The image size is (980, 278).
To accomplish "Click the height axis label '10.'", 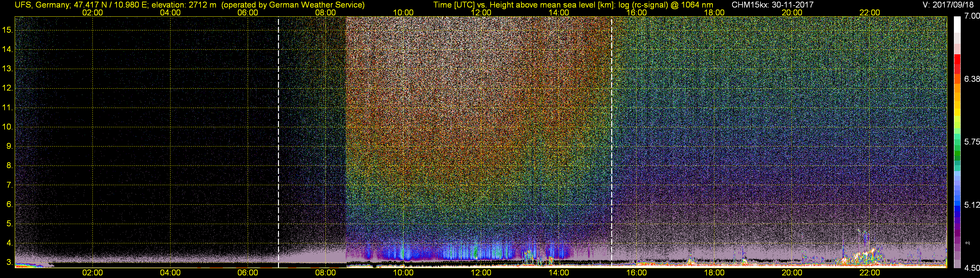I will click(7, 127).
